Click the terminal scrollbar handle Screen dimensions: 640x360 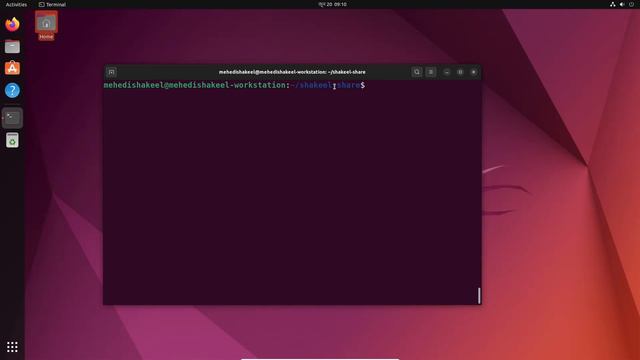(479, 296)
